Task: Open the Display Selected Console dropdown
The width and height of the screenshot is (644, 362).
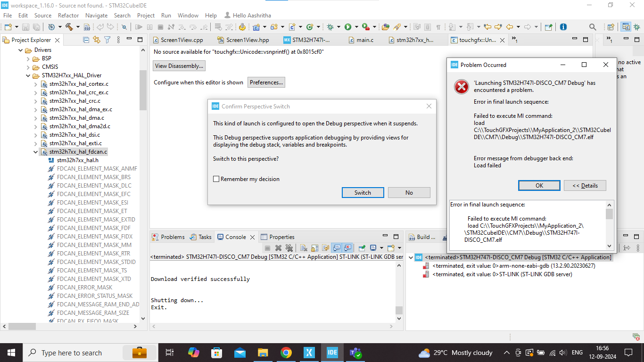Action: [x=381, y=247]
